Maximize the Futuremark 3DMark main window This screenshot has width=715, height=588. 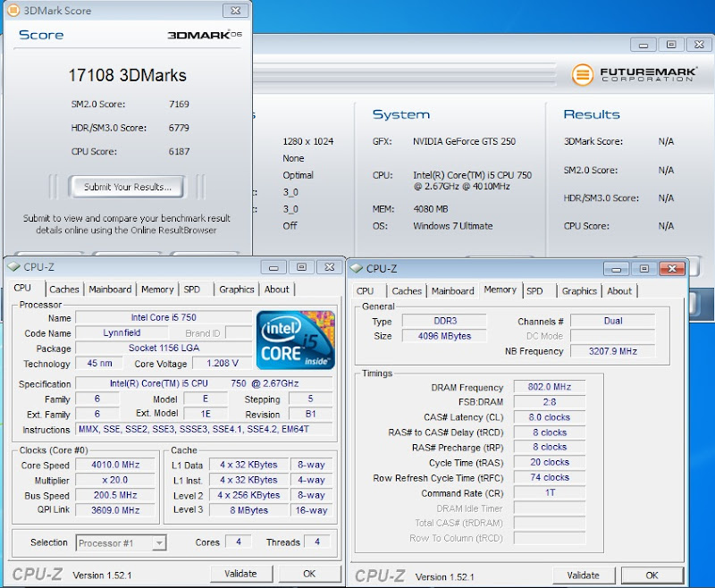(x=671, y=45)
